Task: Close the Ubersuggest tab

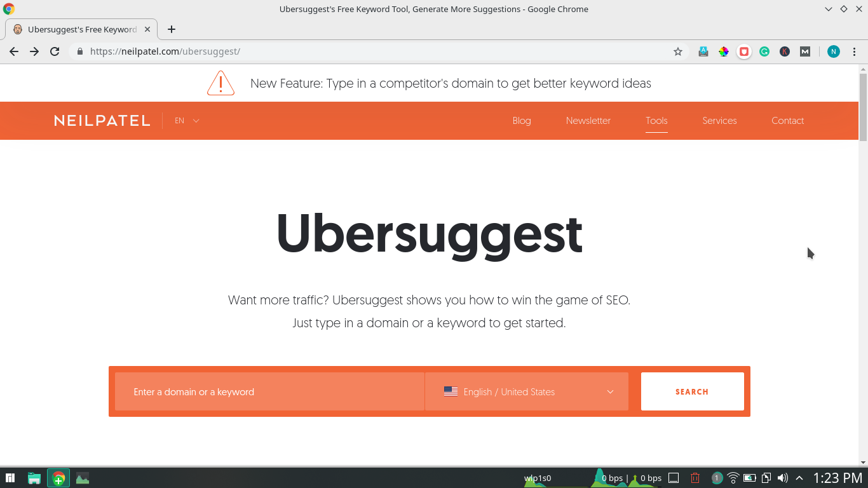Action: [x=147, y=29]
